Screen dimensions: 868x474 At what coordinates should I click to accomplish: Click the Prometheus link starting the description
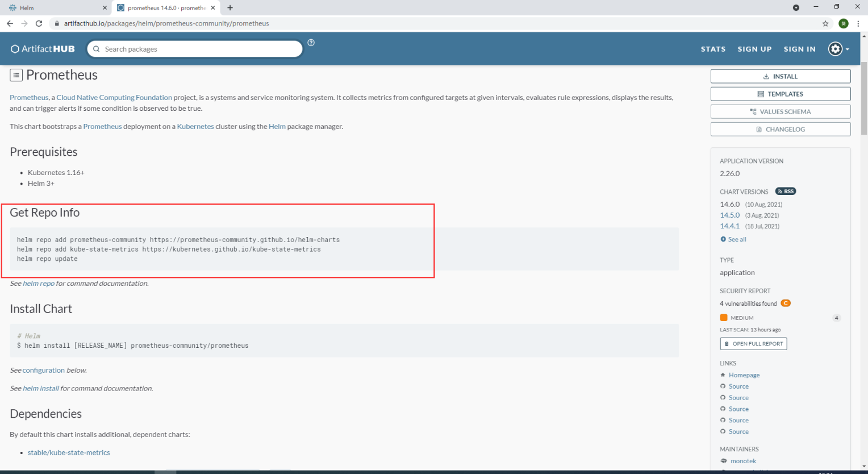[x=29, y=98]
